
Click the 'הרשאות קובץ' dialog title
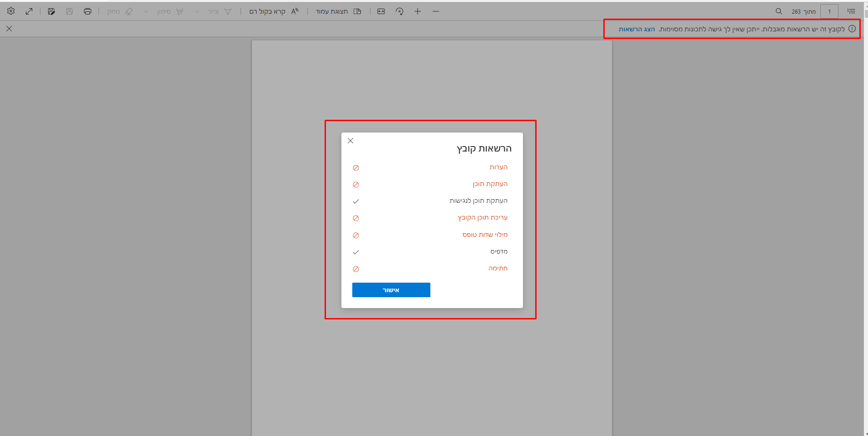pyautogui.click(x=484, y=148)
